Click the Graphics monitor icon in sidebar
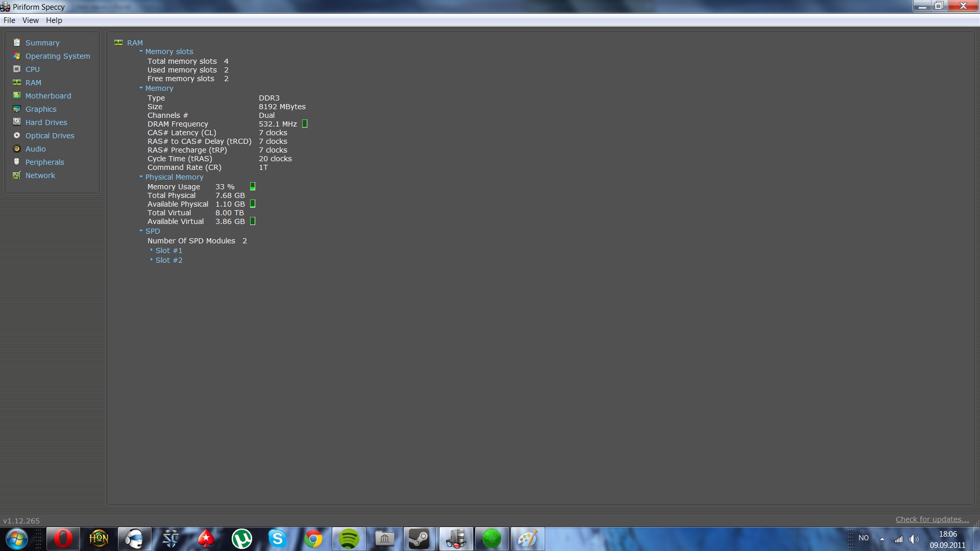Viewport: 980px width, 551px height. 17,109
